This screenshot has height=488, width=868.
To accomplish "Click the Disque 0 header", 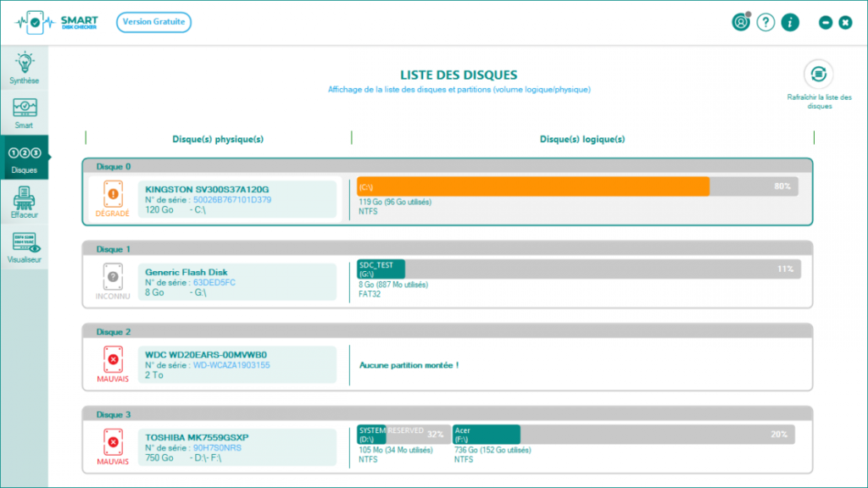I will 448,166.
